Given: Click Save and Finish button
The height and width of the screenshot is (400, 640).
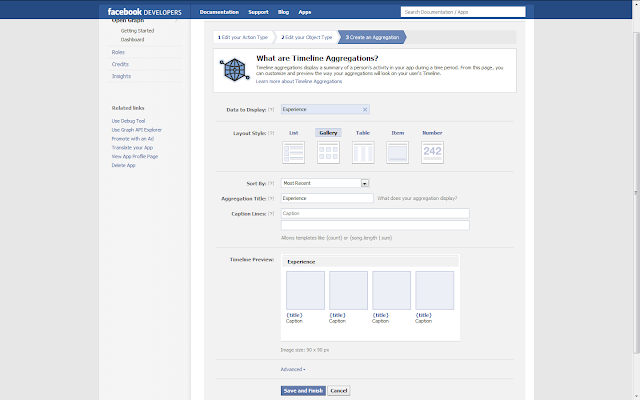Looking at the screenshot, I should coord(303,391).
